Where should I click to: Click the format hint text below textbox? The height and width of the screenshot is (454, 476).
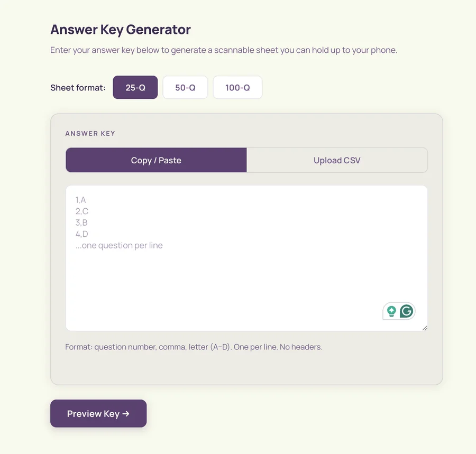click(x=194, y=347)
